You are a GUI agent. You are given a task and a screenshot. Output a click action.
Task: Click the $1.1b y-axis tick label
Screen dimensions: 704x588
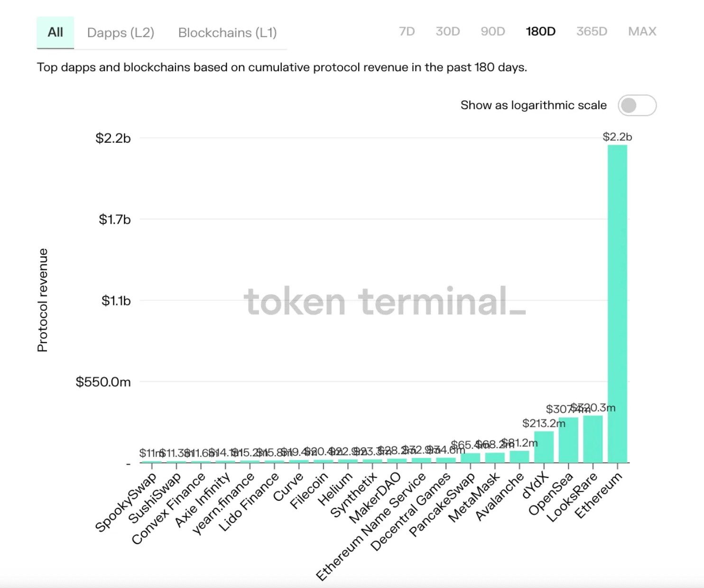(116, 301)
